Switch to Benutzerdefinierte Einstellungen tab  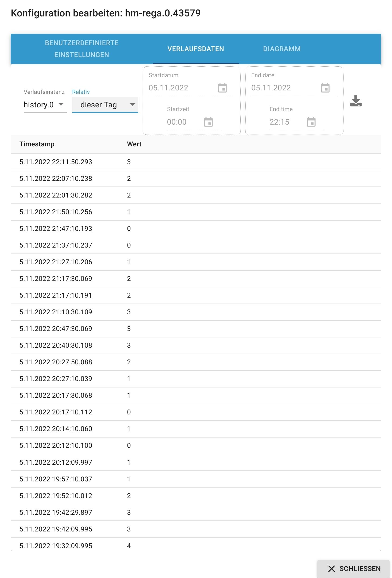click(x=82, y=49)
